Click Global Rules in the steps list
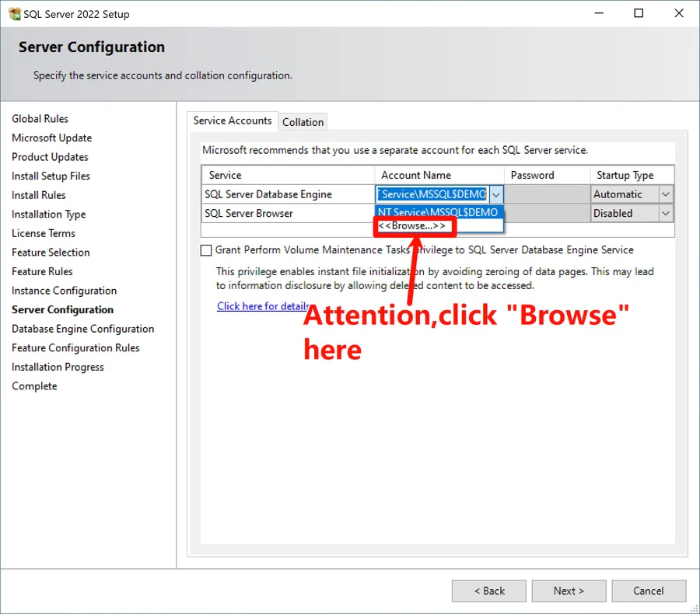The height and width of the screenshot is (614, 700). [40, 119]
